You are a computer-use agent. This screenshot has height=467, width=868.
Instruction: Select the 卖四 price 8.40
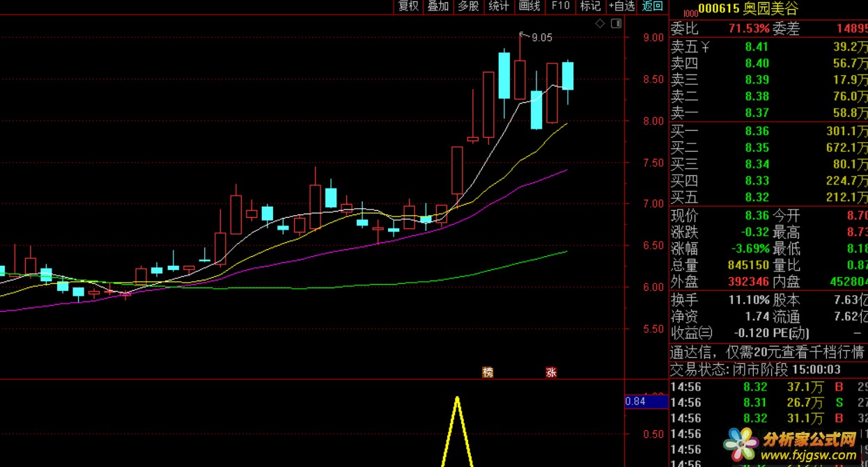(x=757, y=63)
